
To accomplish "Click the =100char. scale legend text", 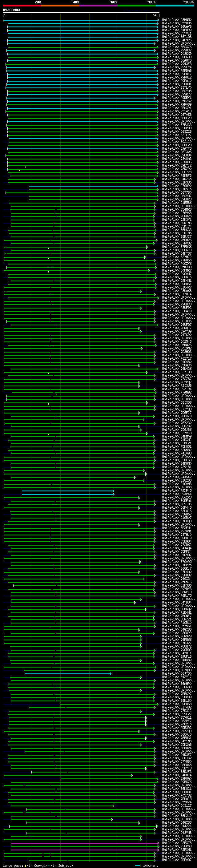I will [150, 866].
